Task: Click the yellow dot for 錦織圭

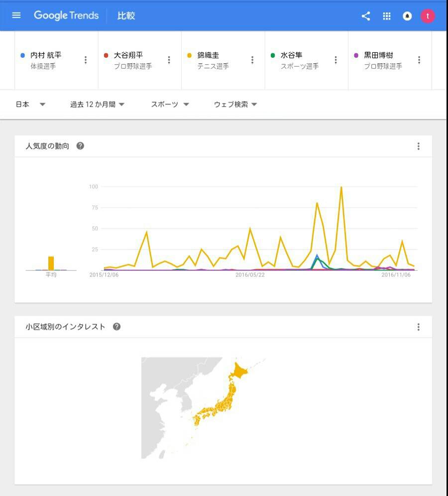Action: [x=189, y=55]
